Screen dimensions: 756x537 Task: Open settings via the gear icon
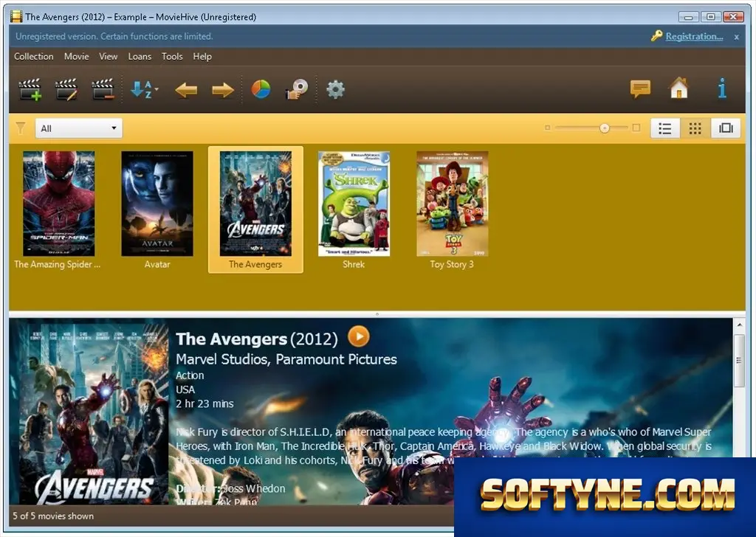tap(336, 89)
